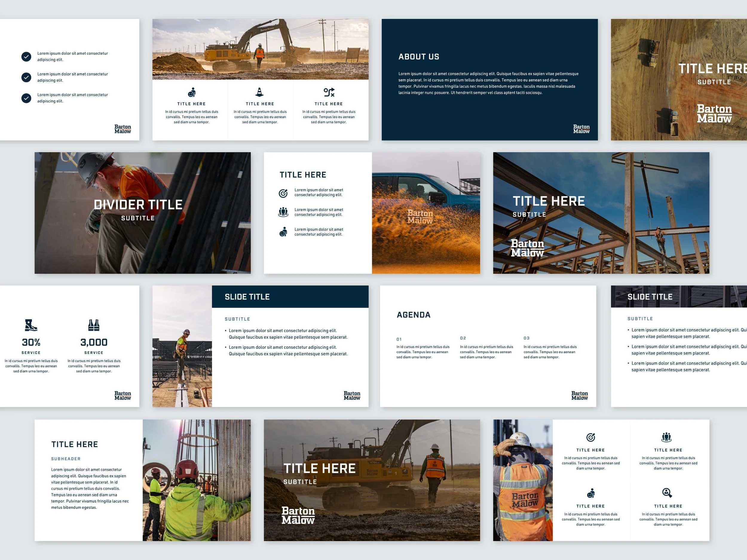Click the white Barton Malow logo on the dusk excavator slide
747x560 pixels.
pos(298,515)
